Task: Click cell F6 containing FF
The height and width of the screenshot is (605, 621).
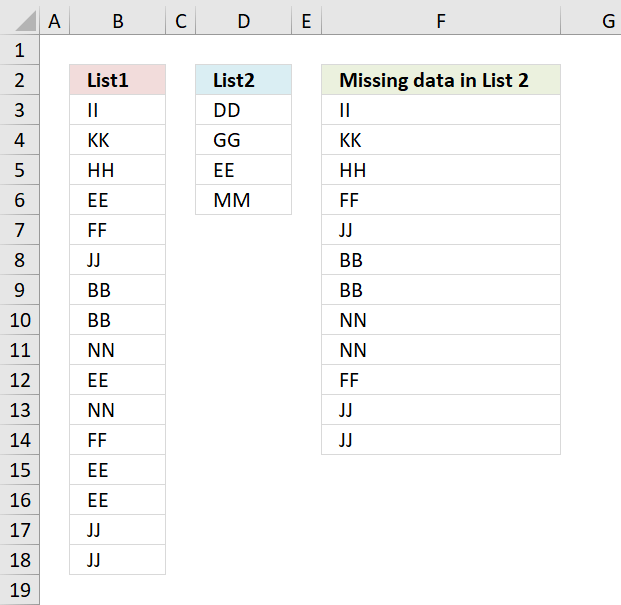Action: [x=441, y=200]
